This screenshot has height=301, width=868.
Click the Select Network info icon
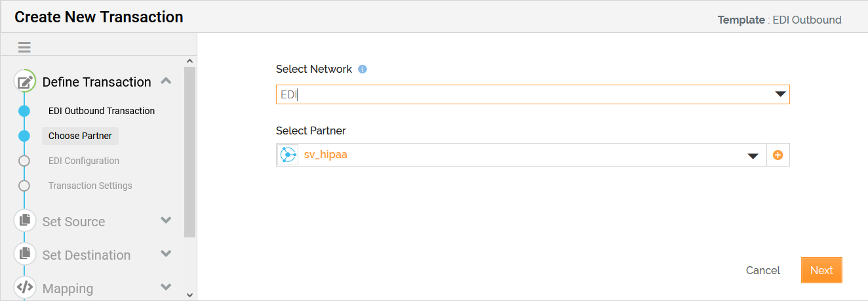pyautogui.click(x=363, y=69)
